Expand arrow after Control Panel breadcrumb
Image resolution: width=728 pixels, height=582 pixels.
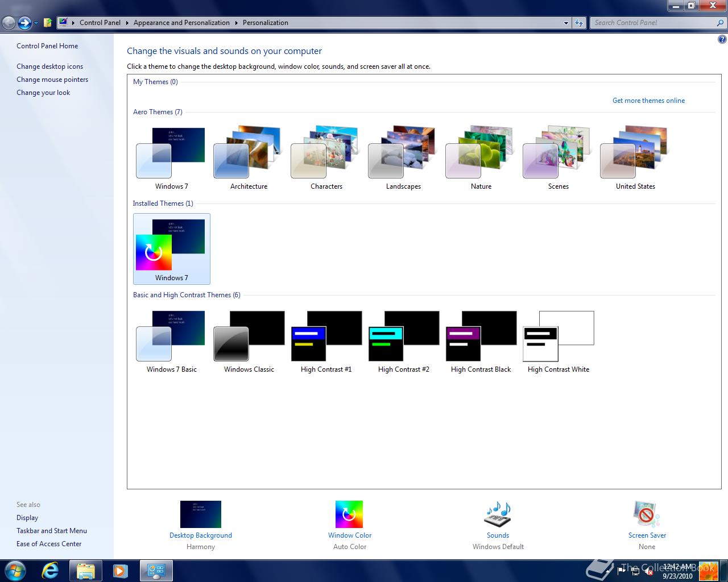tap(127, 23)
